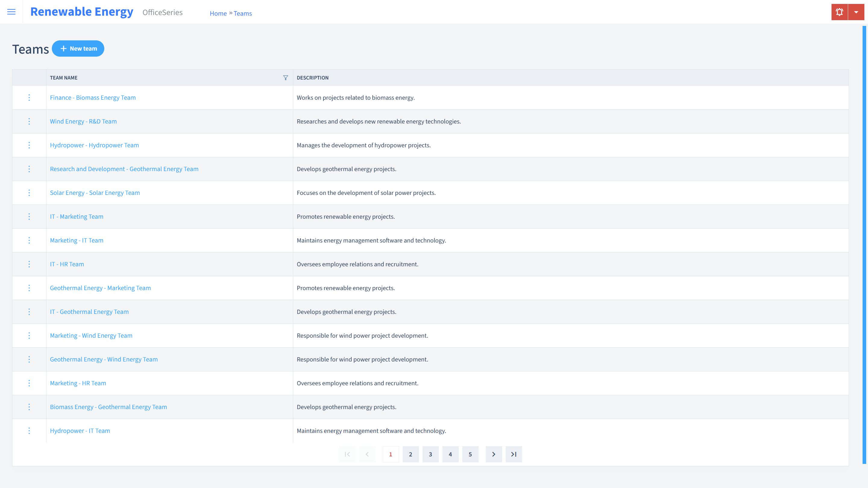868x488 pixels.
Task: Click the three-dot menu on Solar Energy Team
Action: click(x=29, y=192)
